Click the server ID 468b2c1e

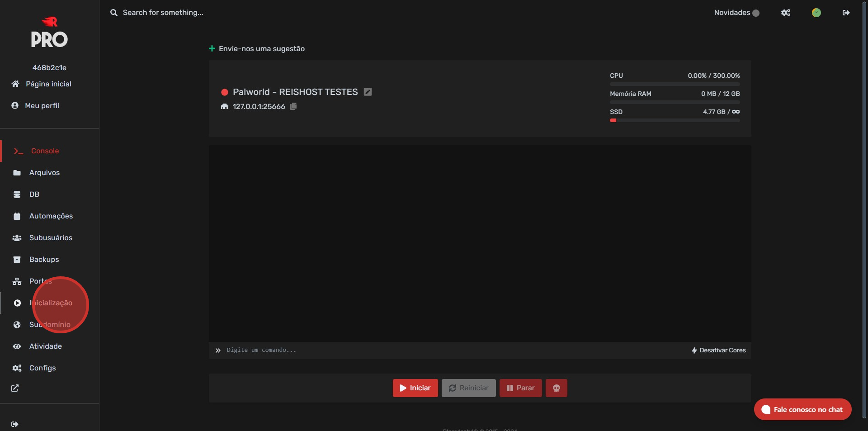tap(49, 68)
